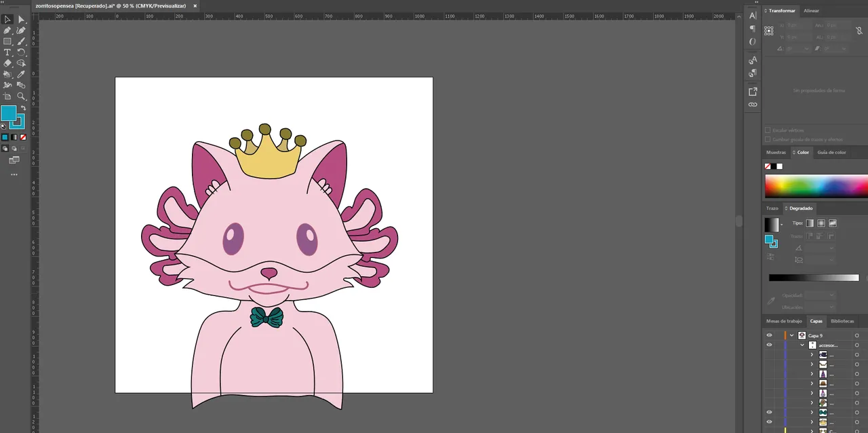Viewport: 868px width, 433px height.
Task: Open the gradient preset dropdown arrow
Action: [x=782, y=225]
